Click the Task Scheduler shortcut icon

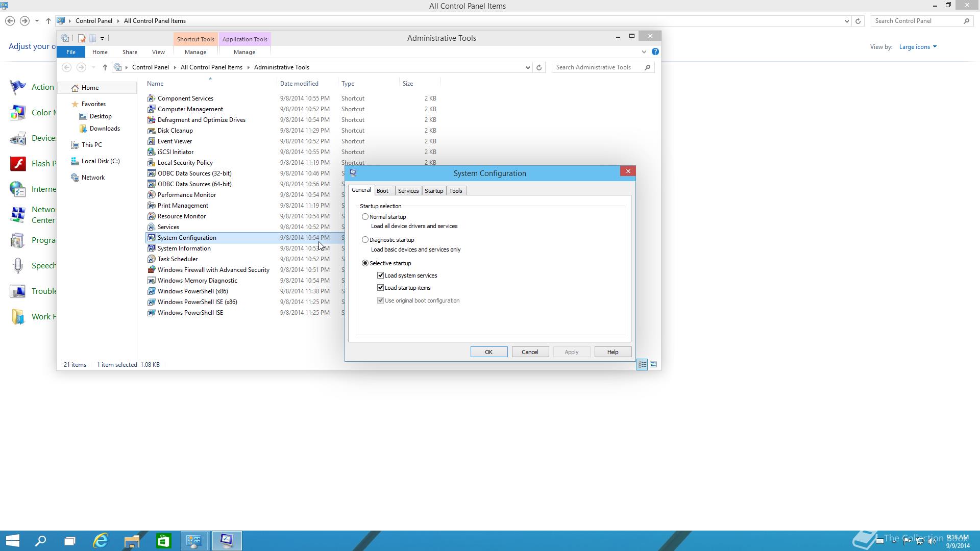[151, 259]
